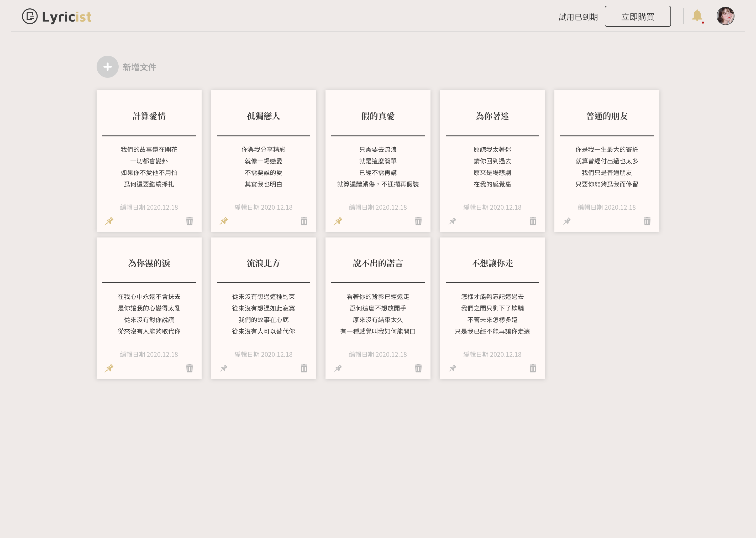Click lyric line 原來是場悲劇
This screenshot has width=756, height=538.
pos(492,173)
